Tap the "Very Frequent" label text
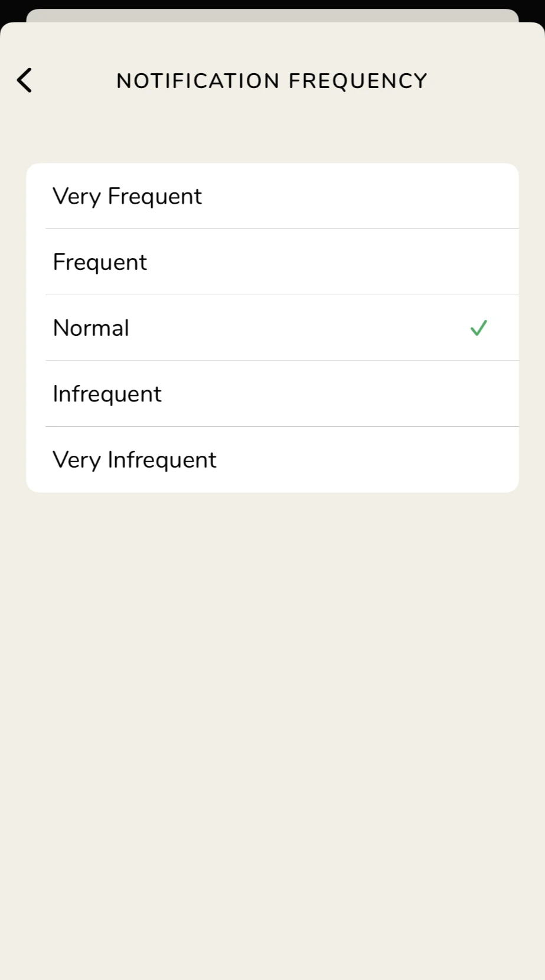Image resolution: width=545 pixels, height=980 pixels. (127, 197)
